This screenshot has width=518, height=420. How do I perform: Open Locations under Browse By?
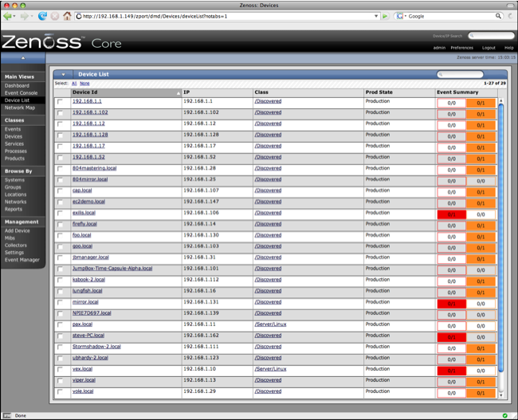pyautogui.click(x=15, y=194)
